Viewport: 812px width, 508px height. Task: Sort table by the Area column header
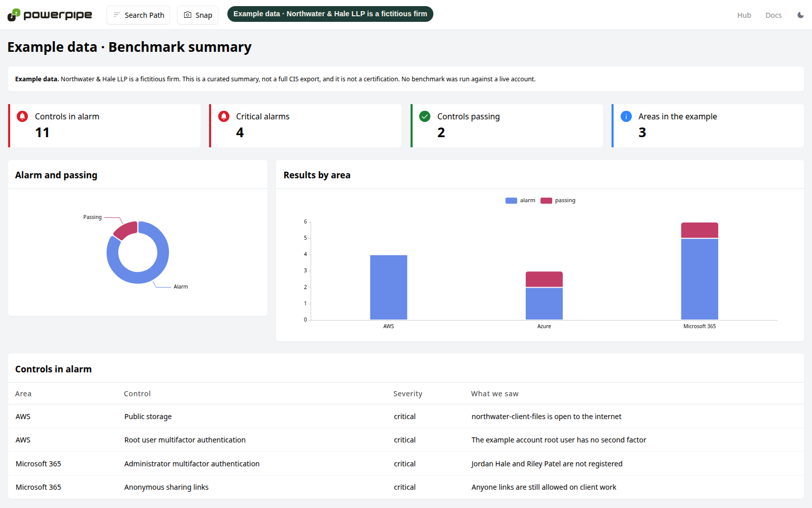[x=23, y=394]
